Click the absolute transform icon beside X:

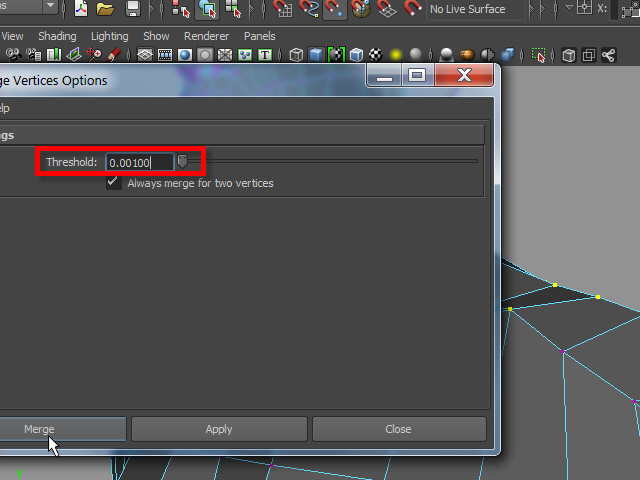(x=585, y=8)
